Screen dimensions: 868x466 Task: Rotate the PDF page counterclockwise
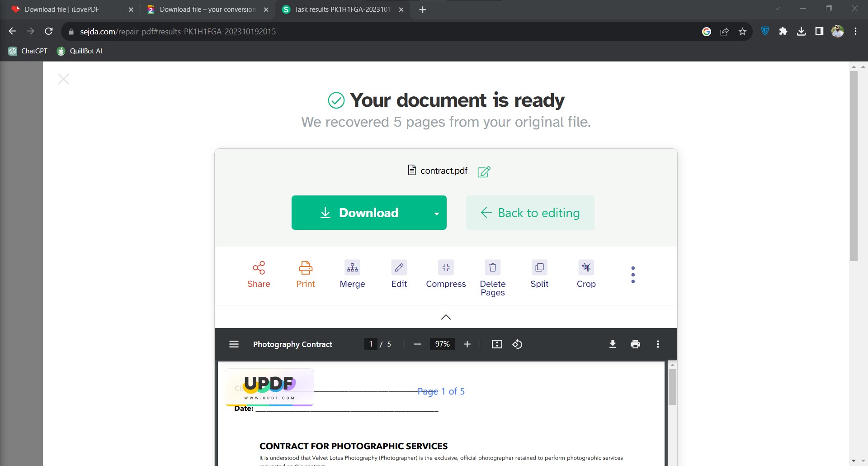tap(517, 344)
